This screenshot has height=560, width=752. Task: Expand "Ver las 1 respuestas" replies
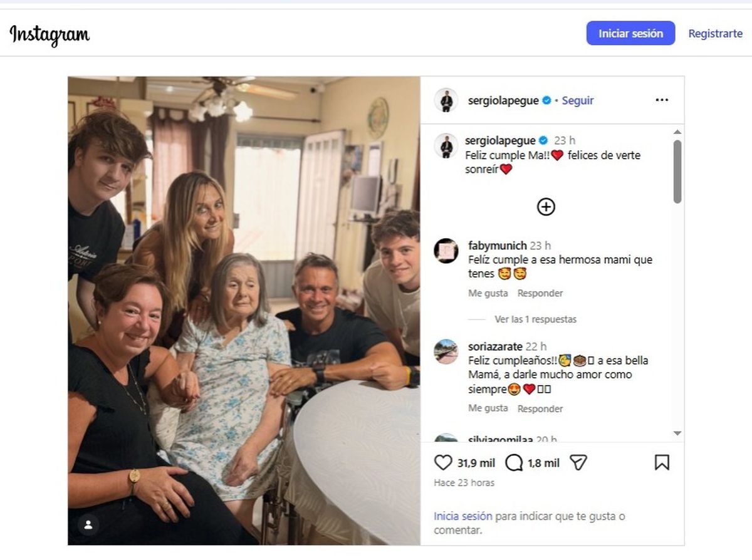(x=535, y=319)
